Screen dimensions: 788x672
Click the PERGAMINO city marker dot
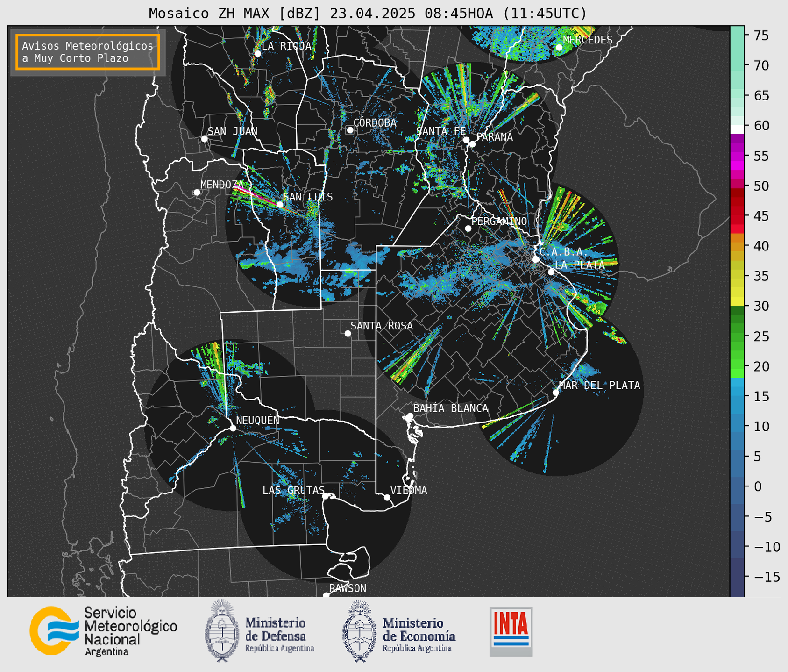coord(468,229)
